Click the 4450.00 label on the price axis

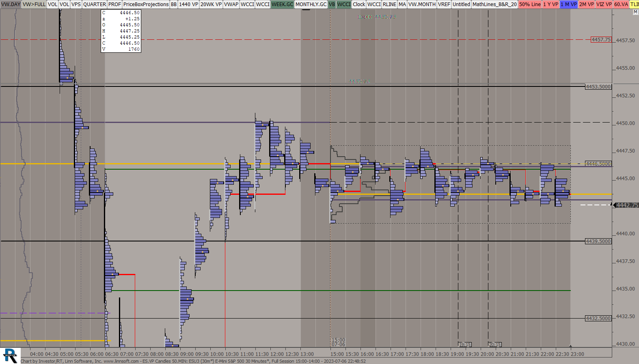click(x=626, y=123)
